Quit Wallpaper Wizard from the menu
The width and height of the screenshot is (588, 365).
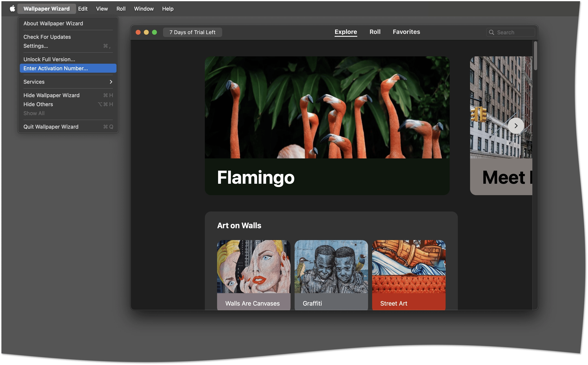(x=51, y=127)
